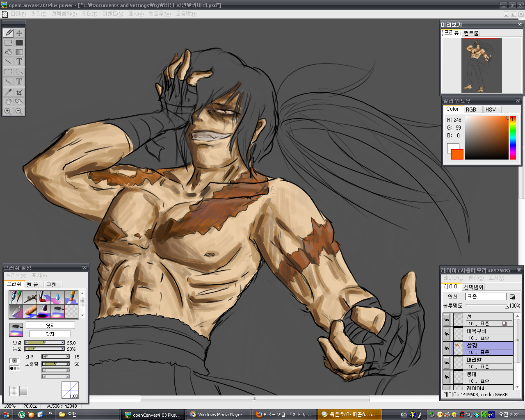Toggle visibility of 붕대 layer
525x420 pixels.
[447, 377]
